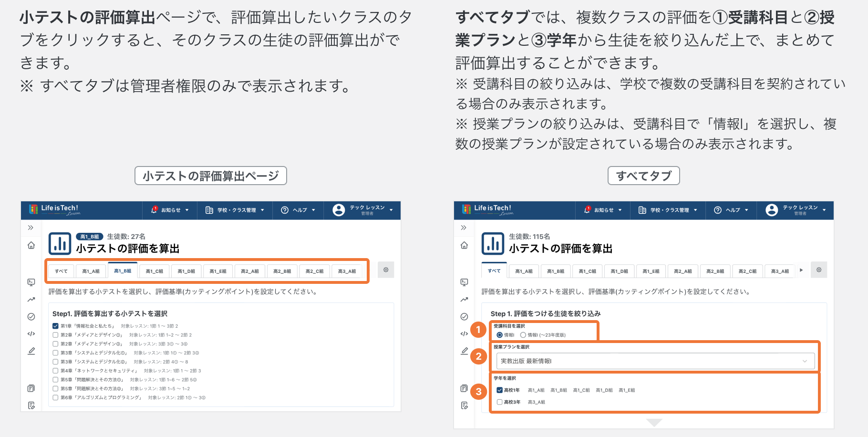The image size is (868, 437).
Task: Click monitor lesson icon in 27名 screen sidebar
Action: [31, 282]
